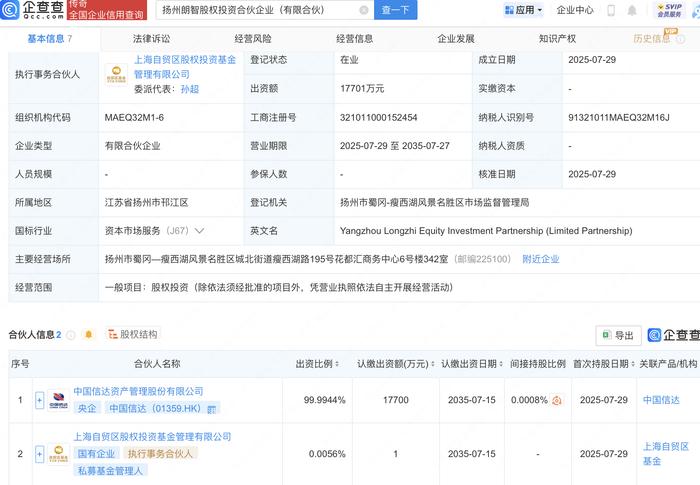Open delegate 孙超 profile link
This screenshot has width=700, height=485.
(x=190, y=89)
